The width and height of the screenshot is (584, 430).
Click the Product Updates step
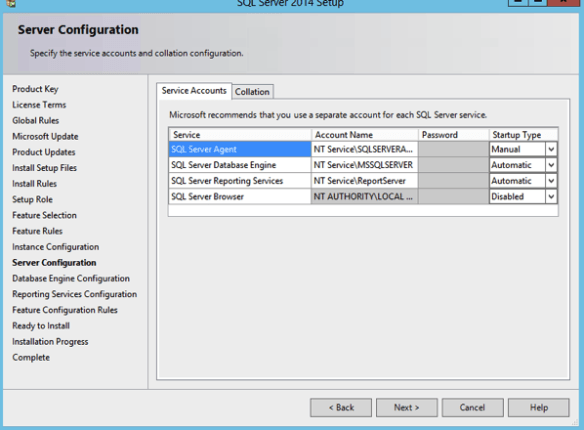(44, 152)
